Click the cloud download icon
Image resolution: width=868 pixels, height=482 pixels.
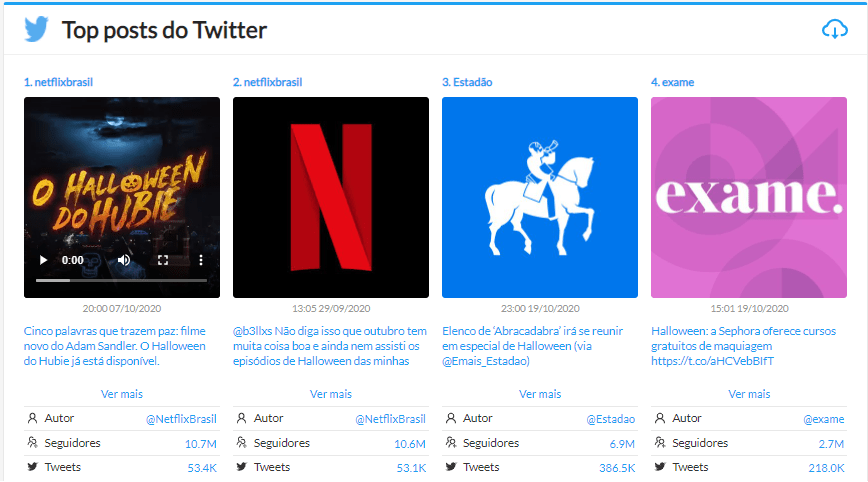(834, 30)
